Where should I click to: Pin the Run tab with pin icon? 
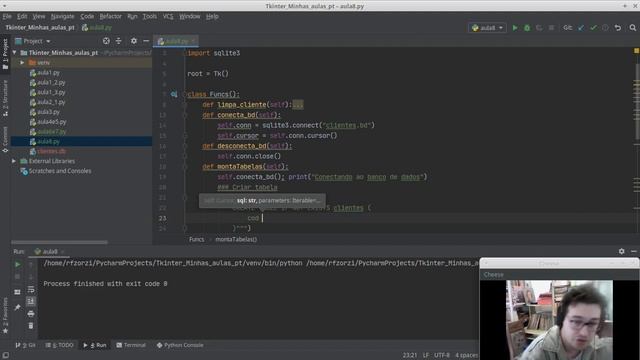coord(17,307)
